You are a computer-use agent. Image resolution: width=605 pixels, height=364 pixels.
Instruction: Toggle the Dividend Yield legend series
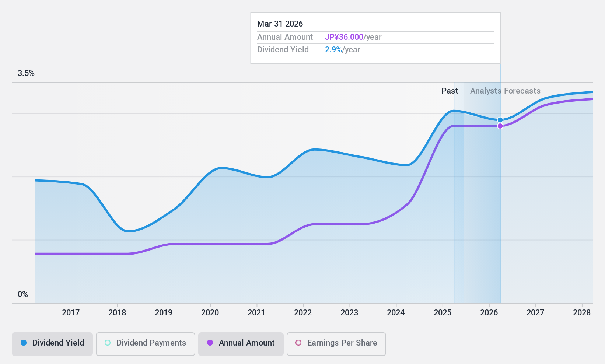click(52, 344)
